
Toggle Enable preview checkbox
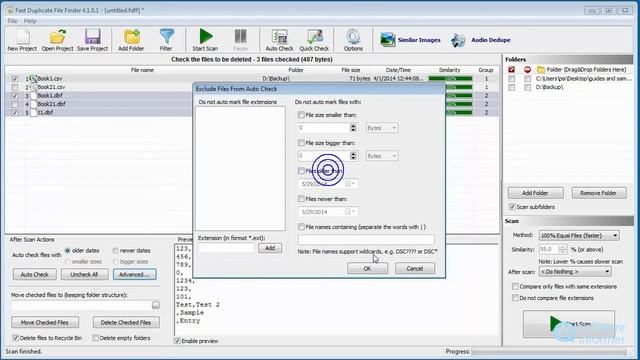click(x=177, y=341)
